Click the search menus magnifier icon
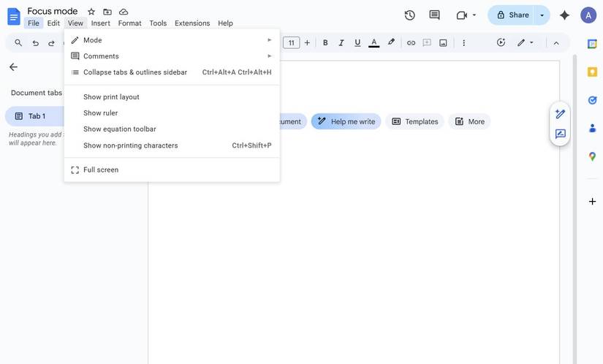 point(18,42)
